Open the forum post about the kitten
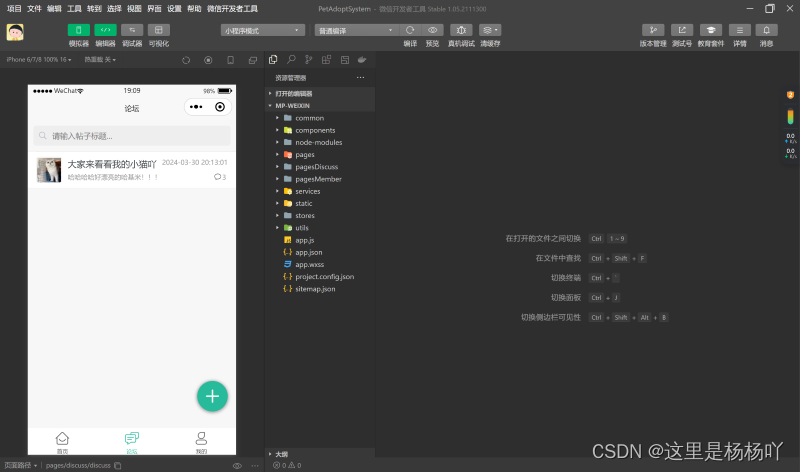800x472 pixels. click(132, 170)
